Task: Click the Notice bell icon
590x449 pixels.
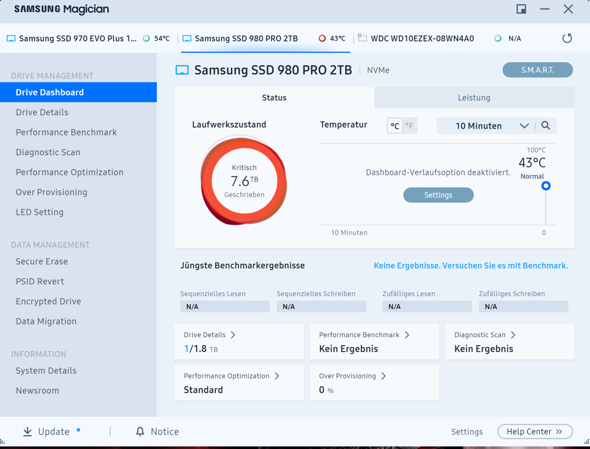Action: point(140,431)
